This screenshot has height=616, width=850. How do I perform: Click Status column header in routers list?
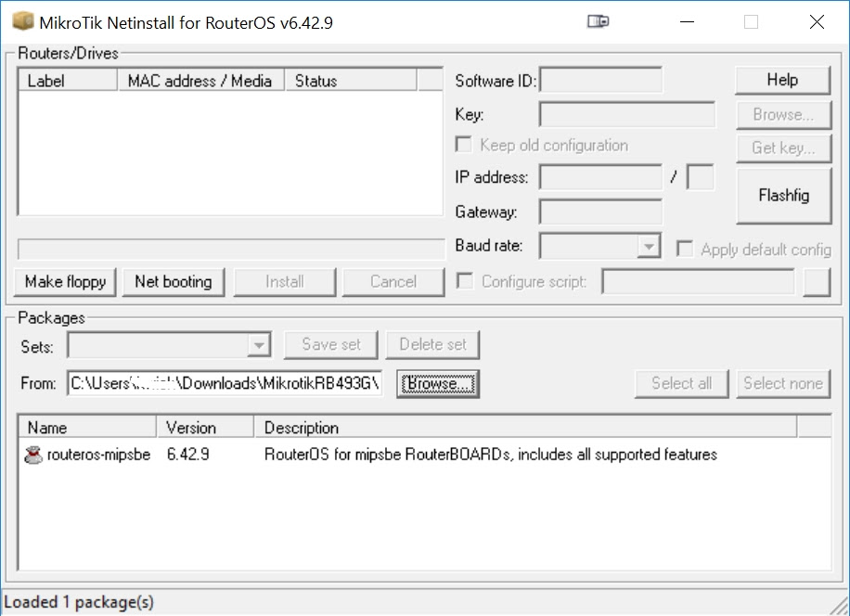[x=352, y=81]
